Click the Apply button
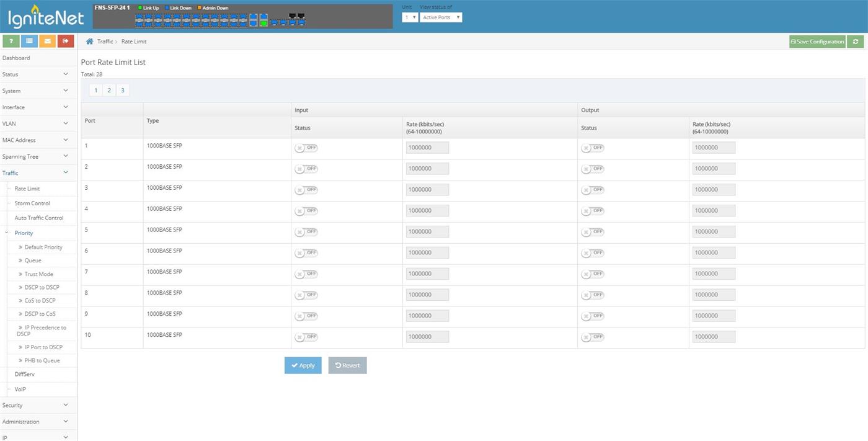Viewport: 868px width, 441px height. click(303, 365)
